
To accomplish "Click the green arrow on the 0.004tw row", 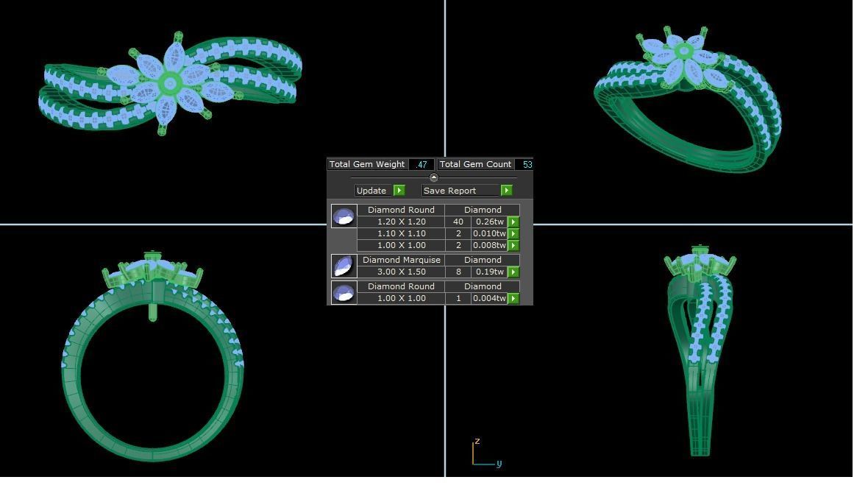I will click(x=513, y=299).
